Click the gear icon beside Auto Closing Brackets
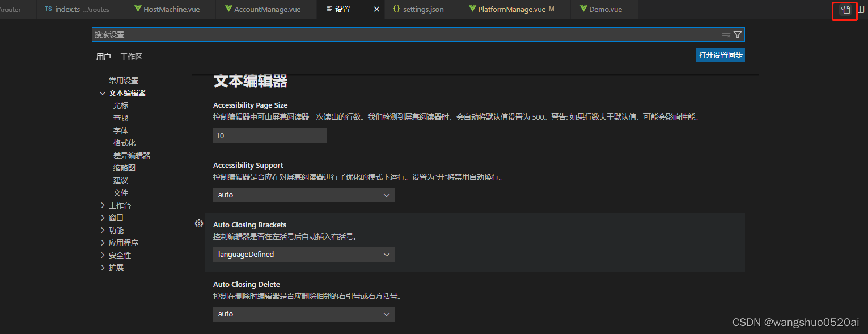Image resolution: width=868 pixels, height=334 pixels. click(x=199, y=223)
